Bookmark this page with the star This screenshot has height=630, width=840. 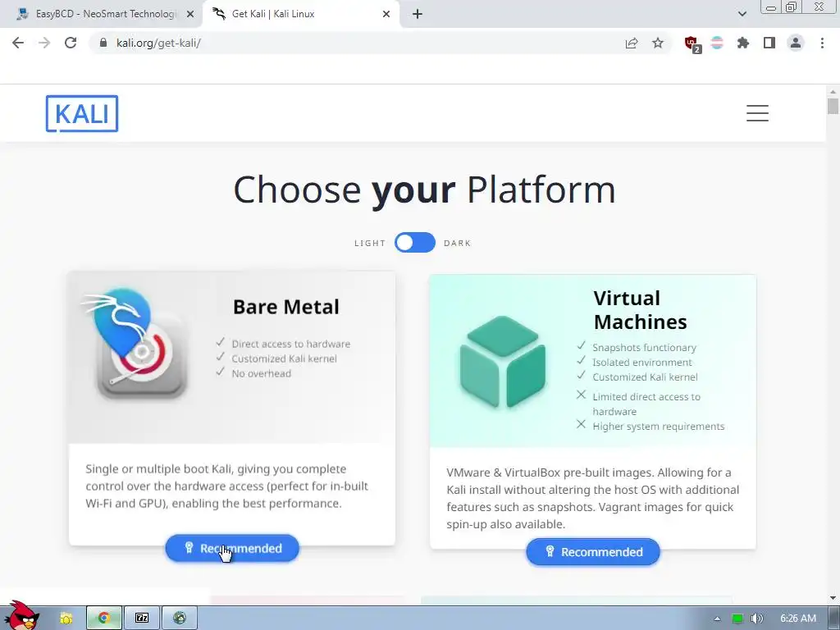coord(658,43)
